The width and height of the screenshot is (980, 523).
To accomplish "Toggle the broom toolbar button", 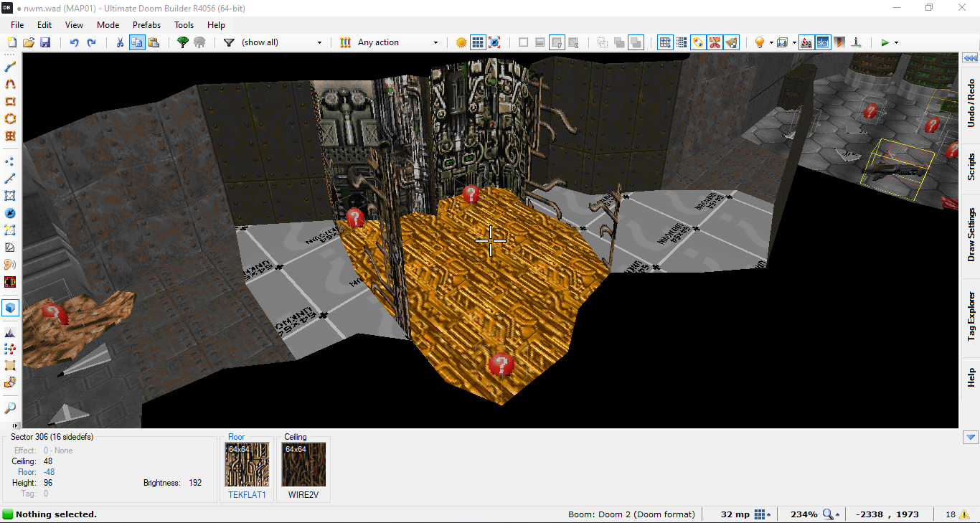I will [732, 42].
